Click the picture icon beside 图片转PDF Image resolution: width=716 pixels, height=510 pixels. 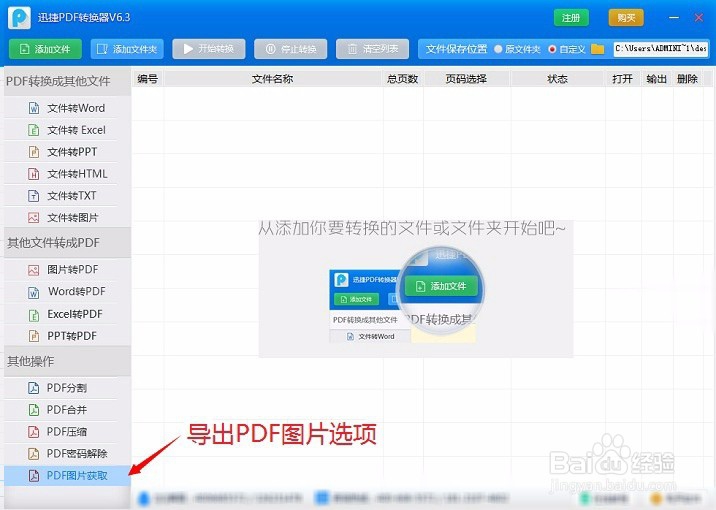[x=34, y=270]
